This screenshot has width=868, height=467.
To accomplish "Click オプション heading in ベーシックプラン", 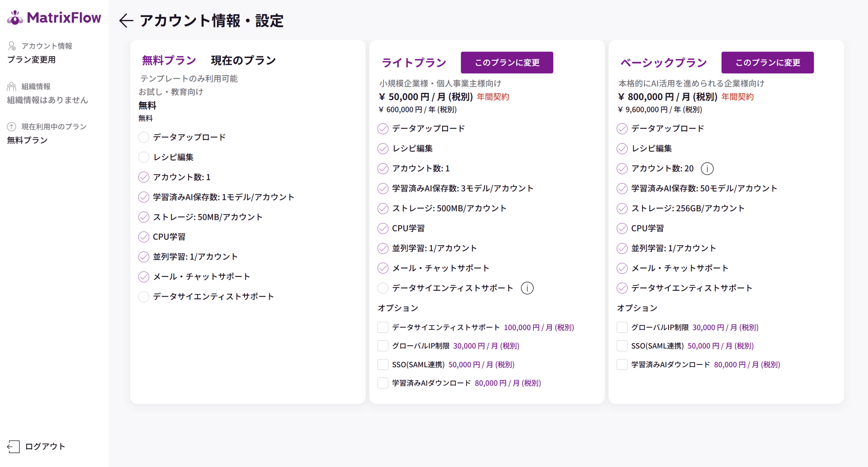I will (637, 308).
